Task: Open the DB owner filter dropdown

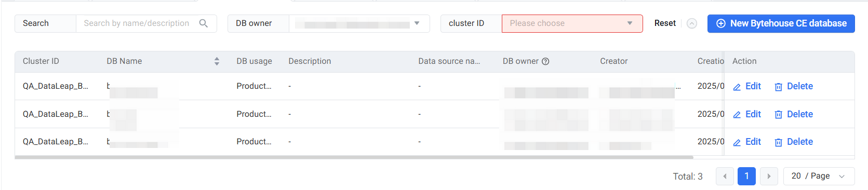Action: 359,23
